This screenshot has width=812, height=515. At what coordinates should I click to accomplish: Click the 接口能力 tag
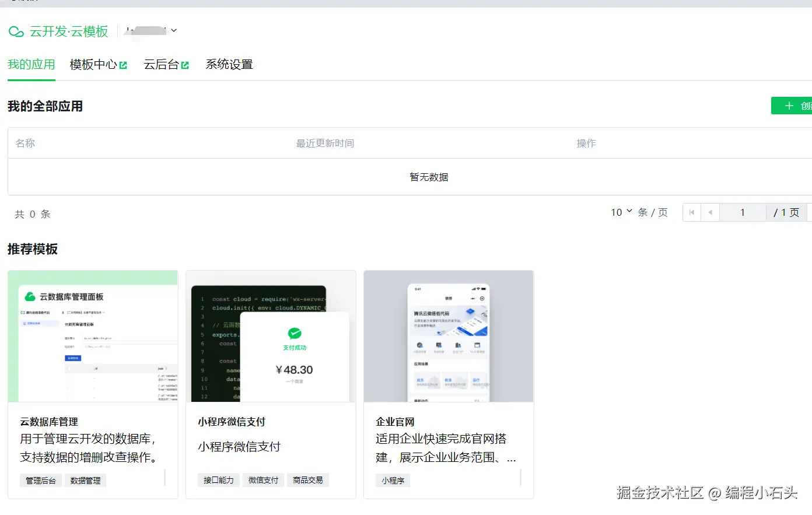219,480
